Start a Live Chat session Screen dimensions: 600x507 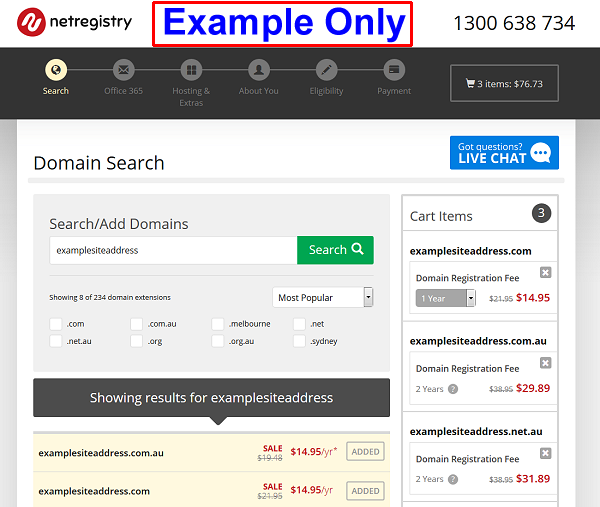pos(504,153)
